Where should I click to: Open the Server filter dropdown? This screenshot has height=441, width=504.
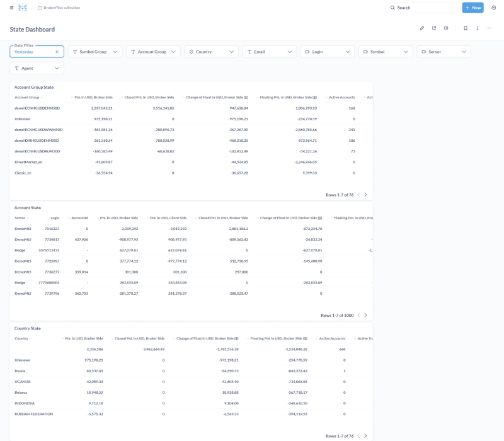pyautogui.click(x=441, y=51)
